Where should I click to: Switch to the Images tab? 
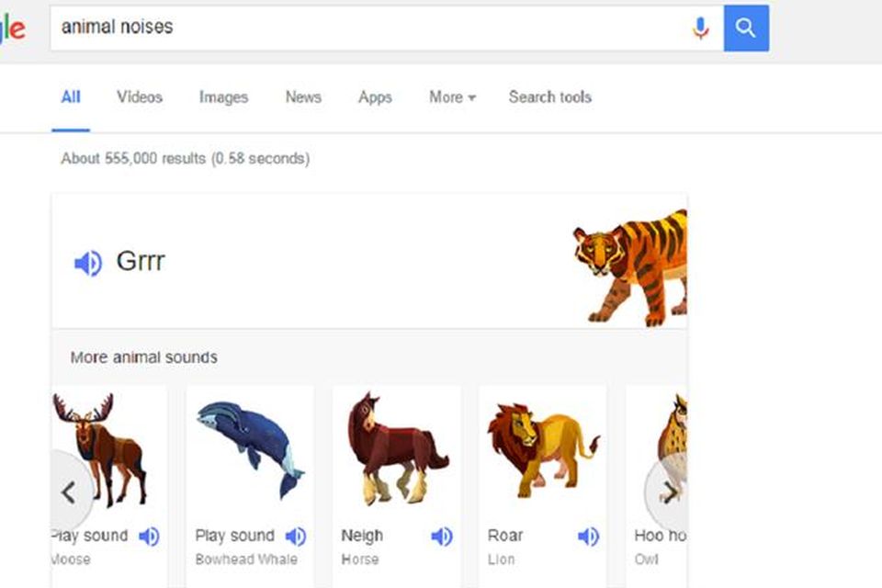(x=222, y=97)
